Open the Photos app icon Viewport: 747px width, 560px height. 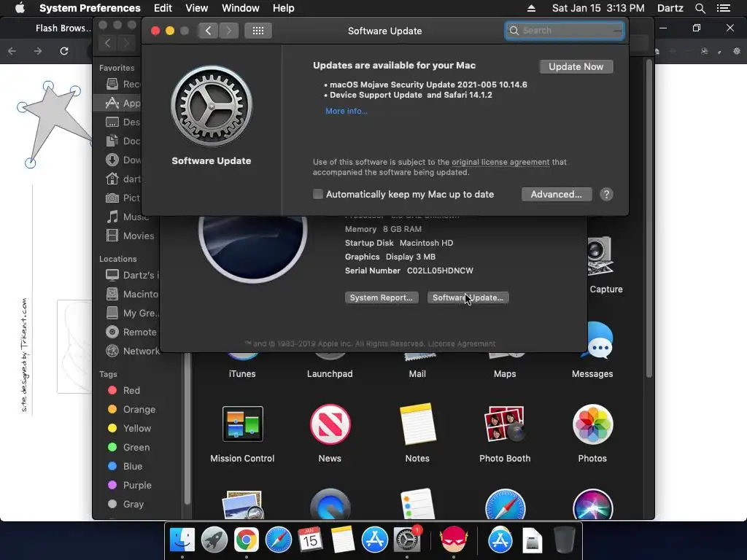[592, 424]
